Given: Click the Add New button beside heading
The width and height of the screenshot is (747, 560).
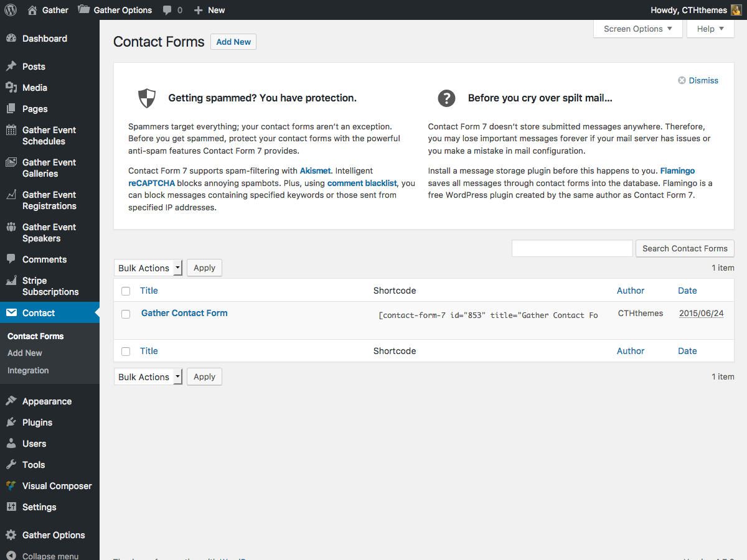Looking at the screenshot, I should coord(233,42).
